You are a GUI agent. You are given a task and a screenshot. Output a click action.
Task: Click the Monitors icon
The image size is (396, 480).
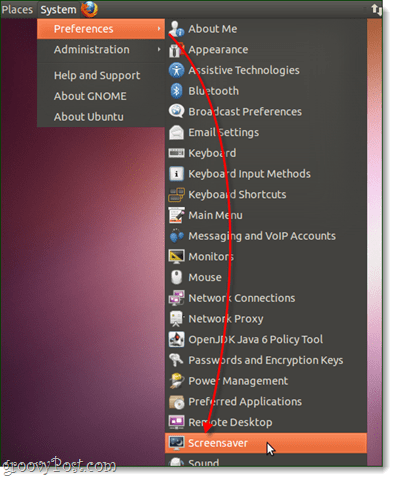click(x=176, y=256)
